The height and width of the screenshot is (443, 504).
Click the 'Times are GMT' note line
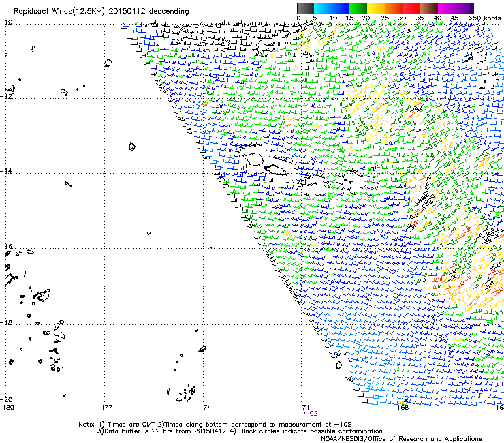click(x=215, y=425)
